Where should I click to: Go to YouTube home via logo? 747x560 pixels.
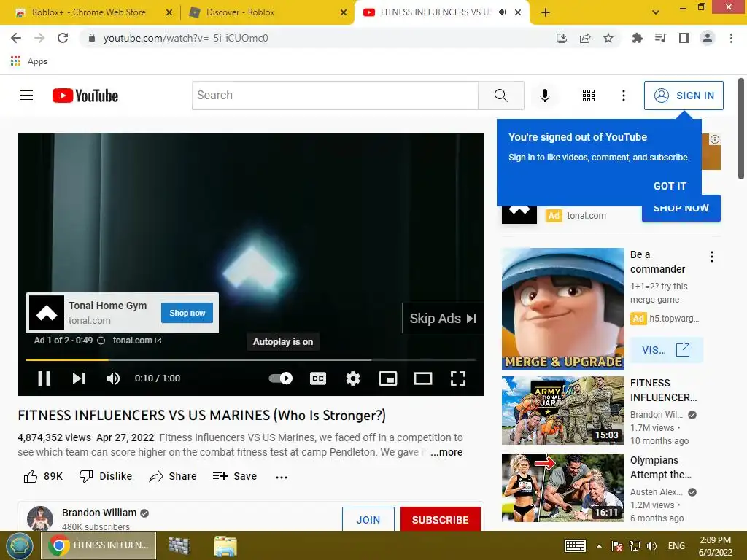click(85, 96)
